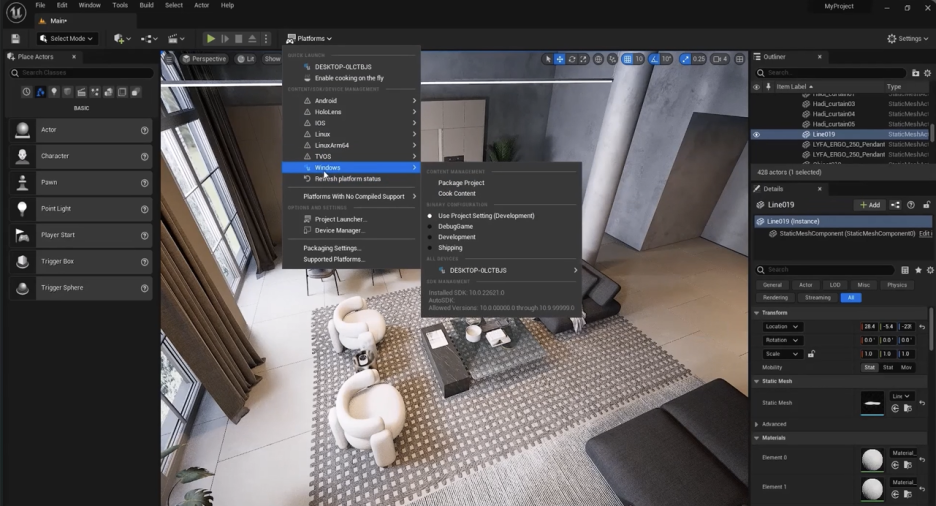Viewport: 936px width, 506px height.
Task: Activate the translate tool in viewport toolbar
Action: (560, 59)
